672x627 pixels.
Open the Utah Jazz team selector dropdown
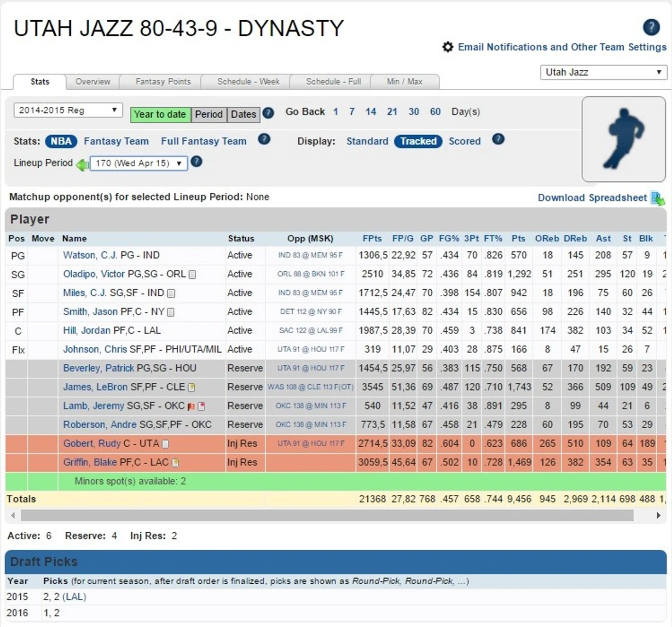tap(603, 72)
